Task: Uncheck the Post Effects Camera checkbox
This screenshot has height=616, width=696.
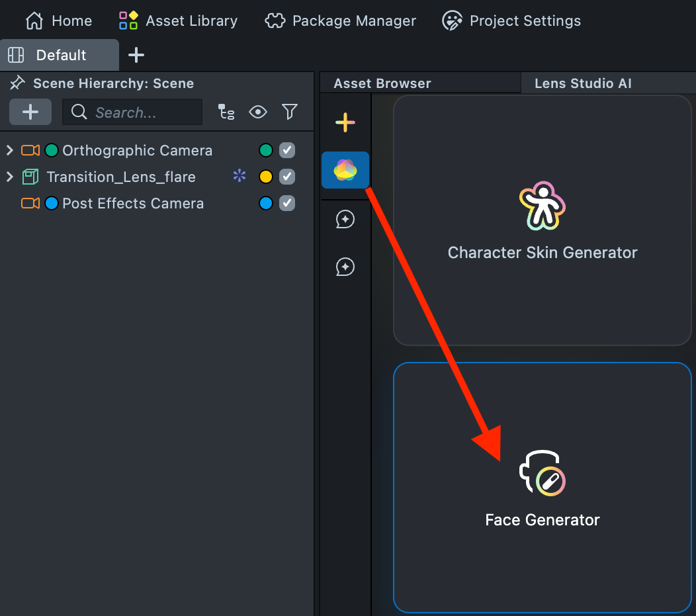Action: click(287, 203)
